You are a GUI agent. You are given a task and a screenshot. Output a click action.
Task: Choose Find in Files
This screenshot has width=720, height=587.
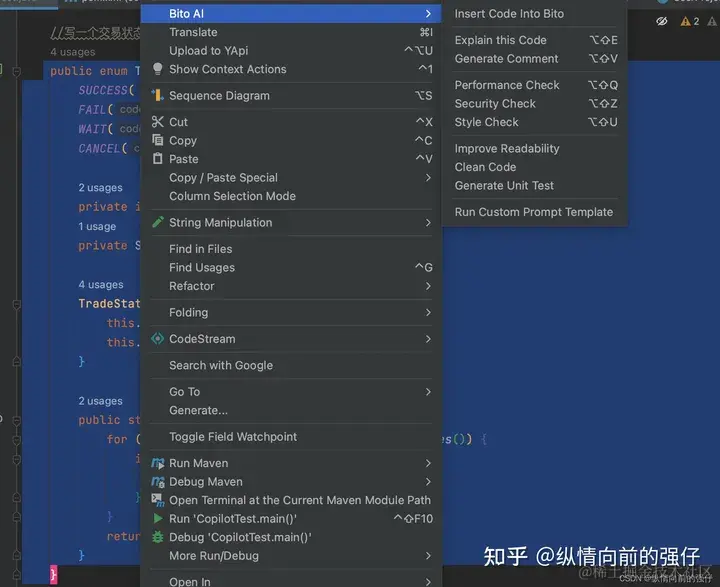[x=291, y=249]
